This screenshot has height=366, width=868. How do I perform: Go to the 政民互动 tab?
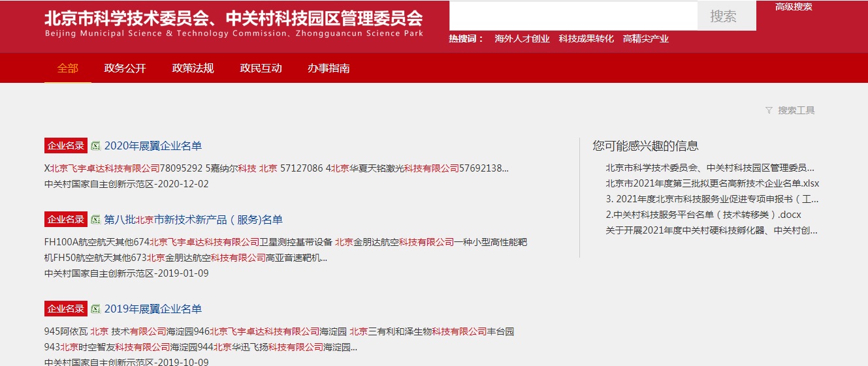pos(261,69)
